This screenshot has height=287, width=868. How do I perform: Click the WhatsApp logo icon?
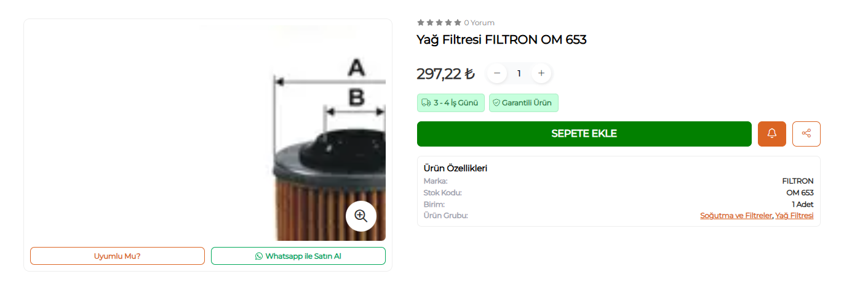259,256
